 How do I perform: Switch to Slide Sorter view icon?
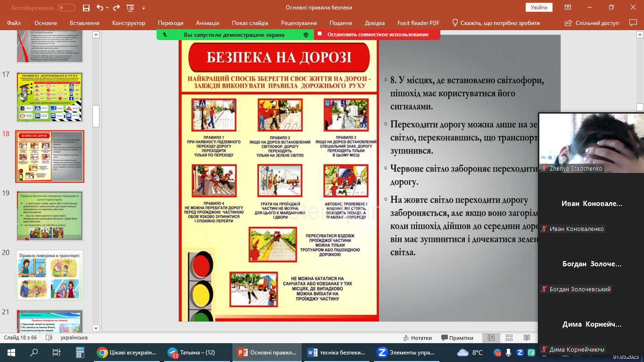(x=509, y=337)
